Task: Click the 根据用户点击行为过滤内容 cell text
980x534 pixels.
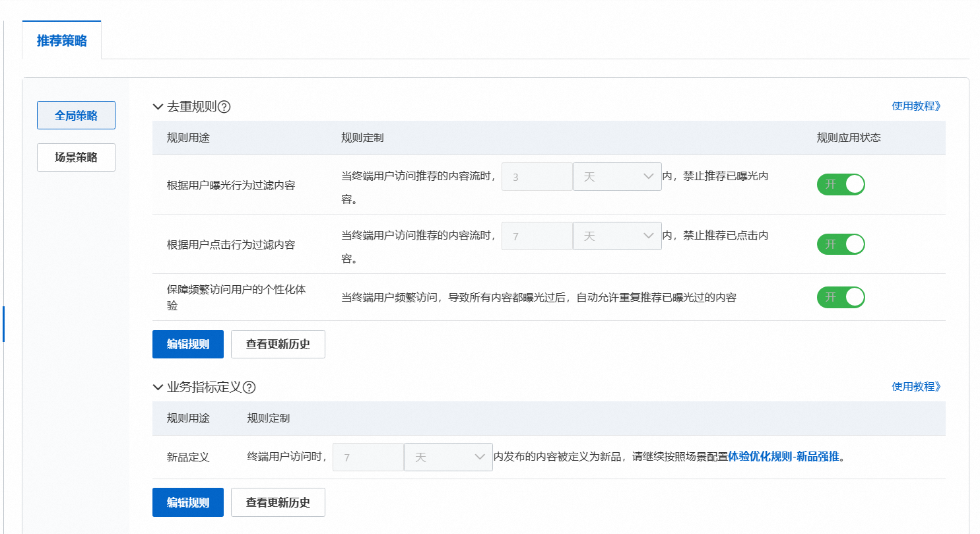Action: click(x=231, y=245)
